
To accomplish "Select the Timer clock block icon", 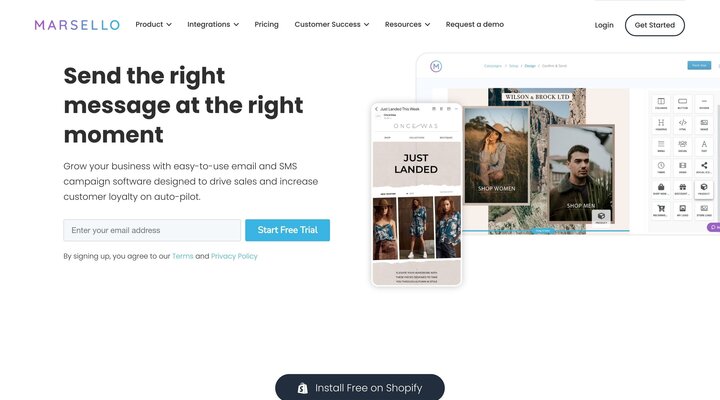I will point(661,167).
